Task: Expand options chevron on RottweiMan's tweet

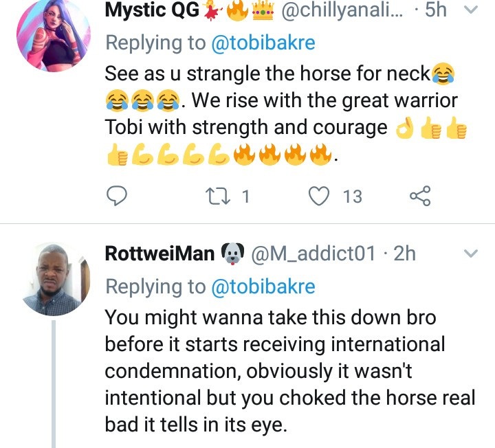Action: [470, 254]
